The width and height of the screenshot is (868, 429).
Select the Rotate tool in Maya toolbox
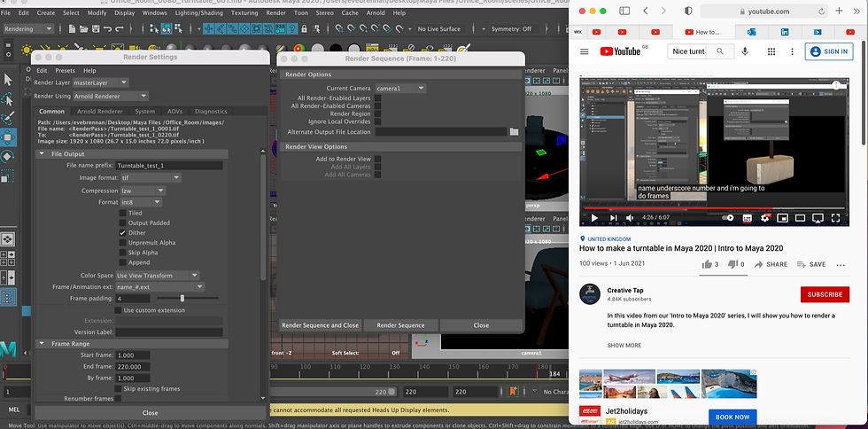point(8,156)
